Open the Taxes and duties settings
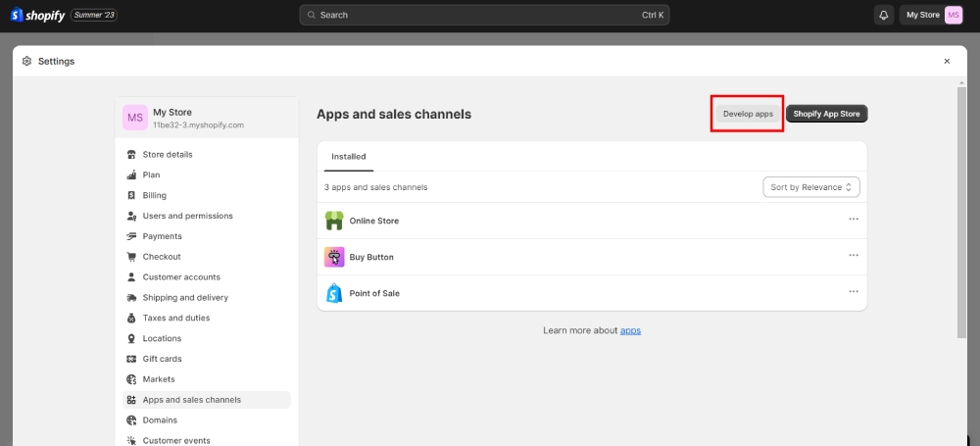The width and height of the screenshot is (980, 446). tap(175, 319)
